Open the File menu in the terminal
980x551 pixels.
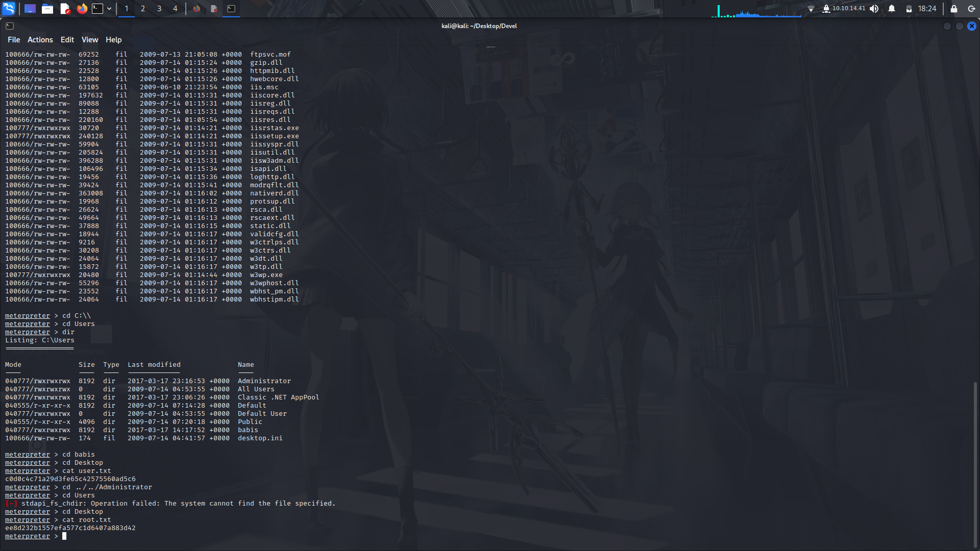[14, 39]
